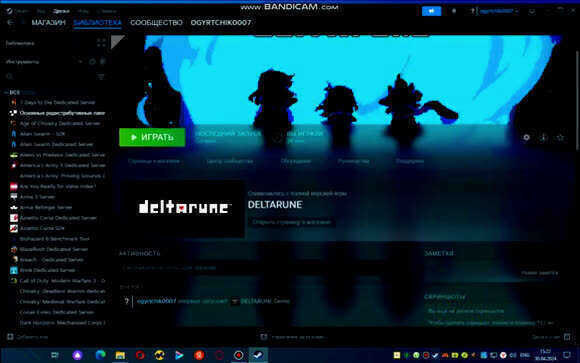This screenshot has height=363, width=580.
Task: Select the highlighted redistributables package entry
Action: 57,113
